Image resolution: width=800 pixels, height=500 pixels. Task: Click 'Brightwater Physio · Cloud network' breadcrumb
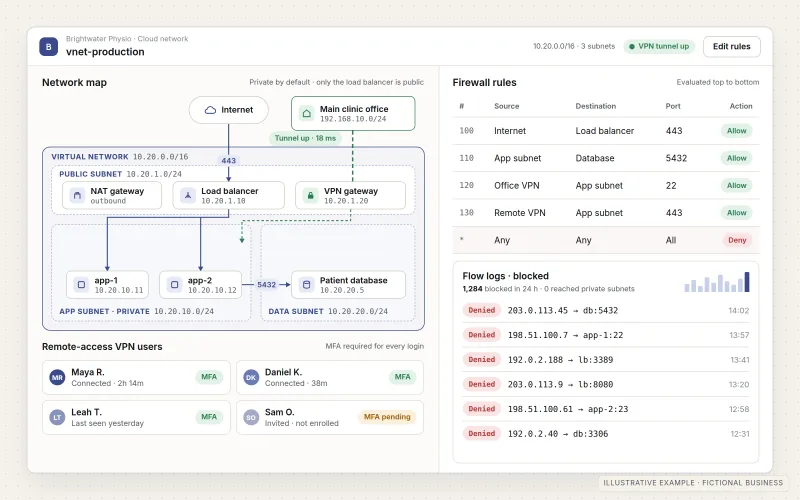click(127, 39)
